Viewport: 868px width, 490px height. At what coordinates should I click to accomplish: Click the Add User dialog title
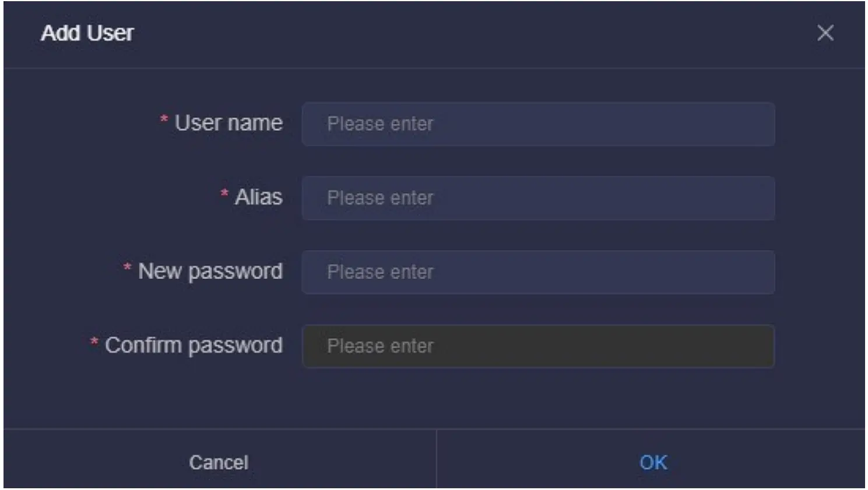point(87,33)
